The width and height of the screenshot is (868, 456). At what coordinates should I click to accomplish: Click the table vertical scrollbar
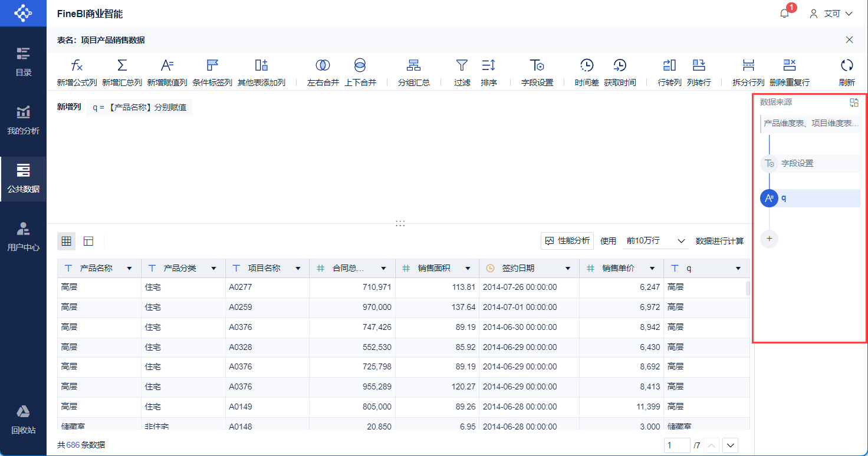pos(748,288)
